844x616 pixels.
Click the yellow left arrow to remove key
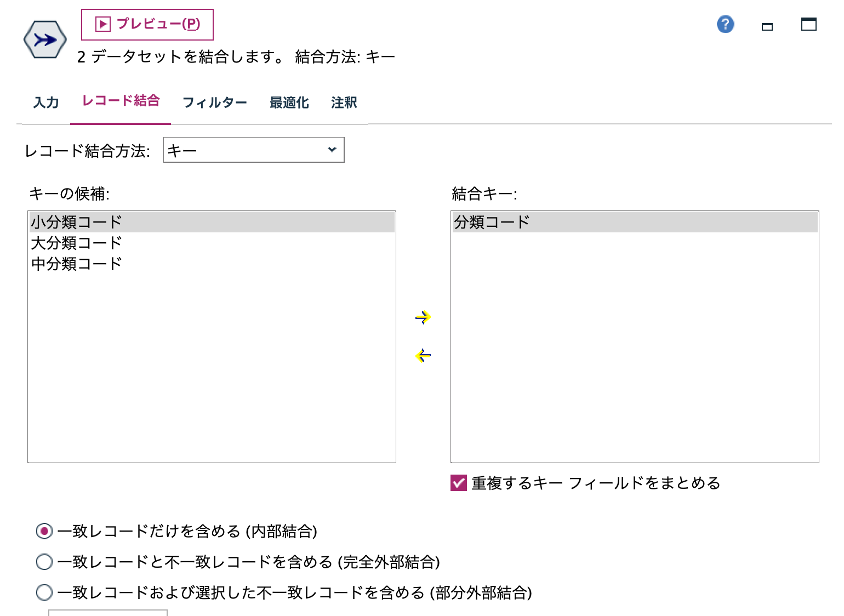[x=423, y=355]
